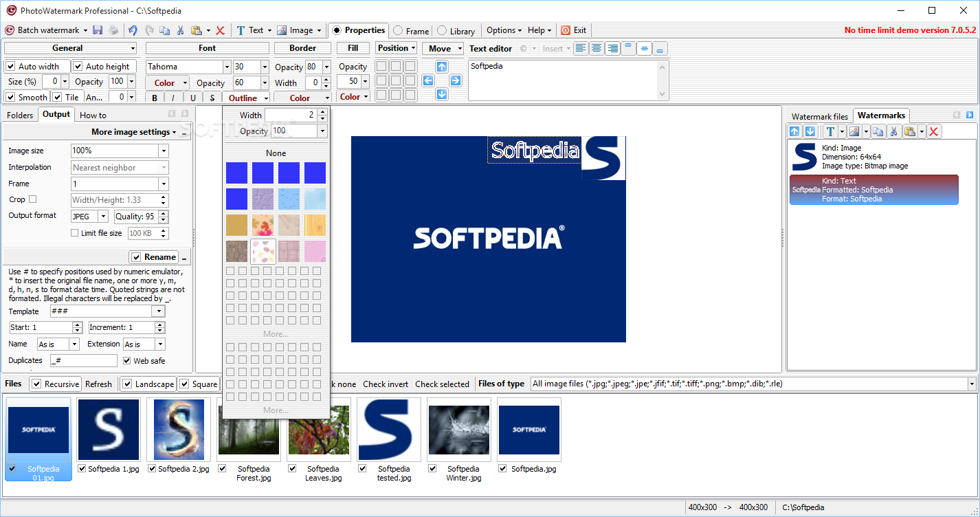Align text right in Text editor
This screenshot has width=980, height=517.
[x=612, y=48]
